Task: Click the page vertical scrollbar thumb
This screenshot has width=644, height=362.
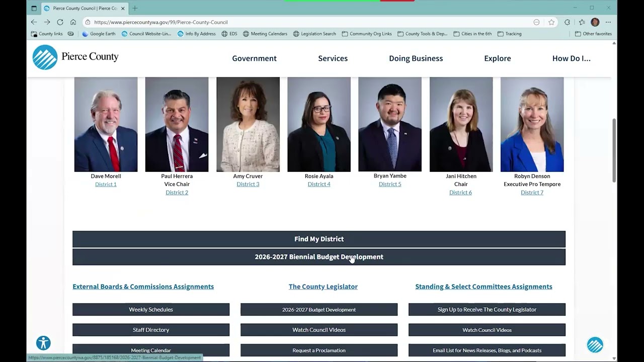Action: tap(614, 151)
